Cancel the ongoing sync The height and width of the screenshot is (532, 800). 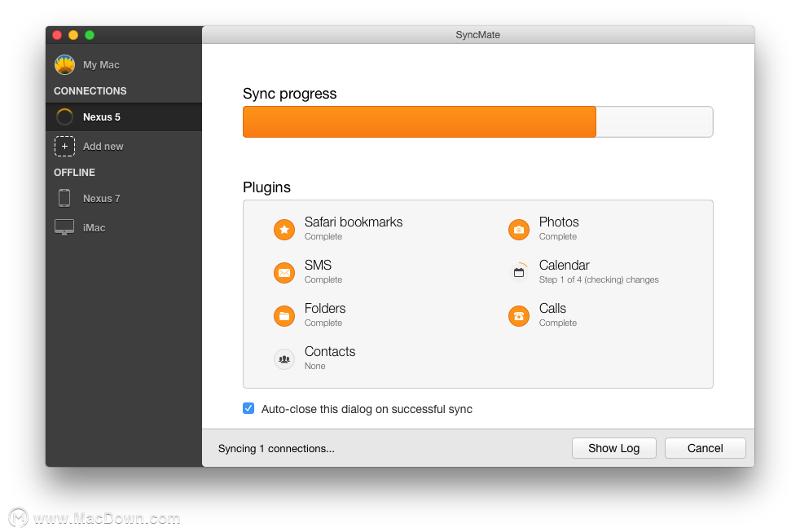(705, 448)
